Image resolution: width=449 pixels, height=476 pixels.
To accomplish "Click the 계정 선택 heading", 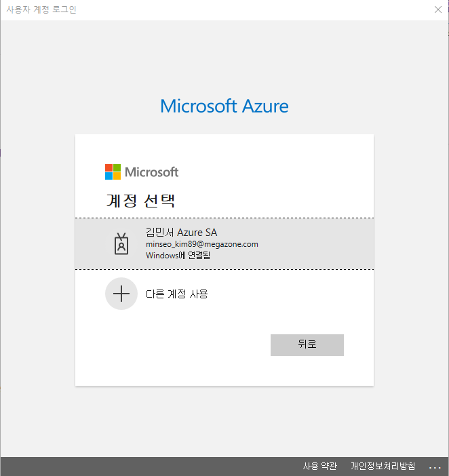I will pos(140,201).
